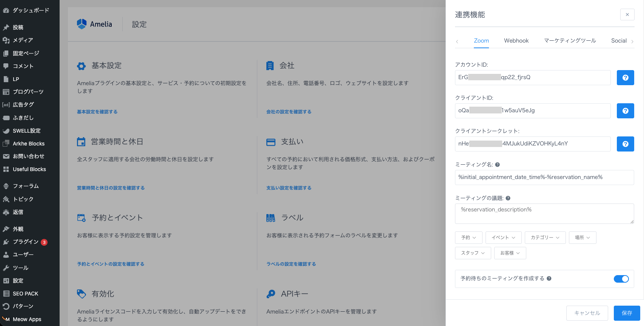Screen dimensions: 644x326
Task: Click the tooltip icon next to 予約待ちのミーティングを作成する
Action: [549, 279]
